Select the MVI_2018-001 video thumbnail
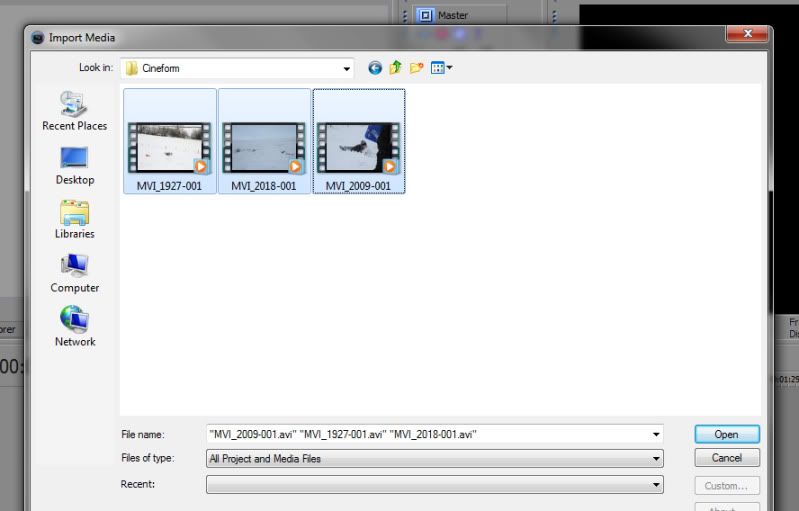The height and width of the screenshot is (511, 799). point(264,148)
